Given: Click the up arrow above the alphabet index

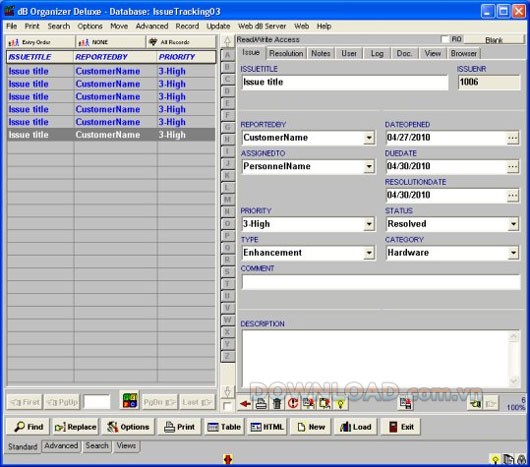Looking at the screenshot, I should (227, 41).
